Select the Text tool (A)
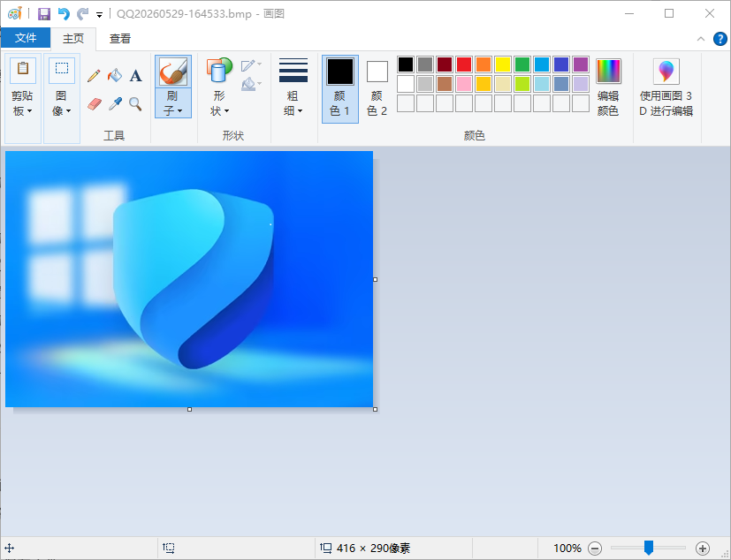The image size is (731, 560). click(x=135, y=75)
